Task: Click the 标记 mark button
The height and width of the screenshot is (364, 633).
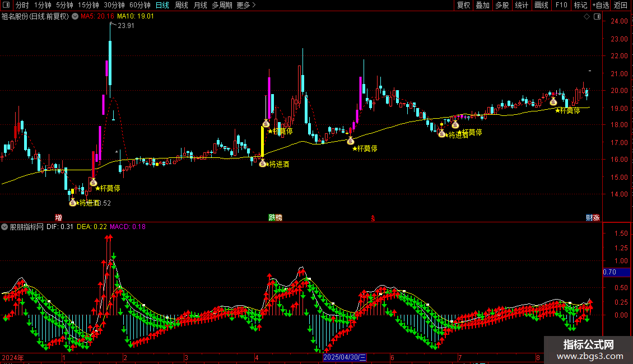Action: coord(580,5)
